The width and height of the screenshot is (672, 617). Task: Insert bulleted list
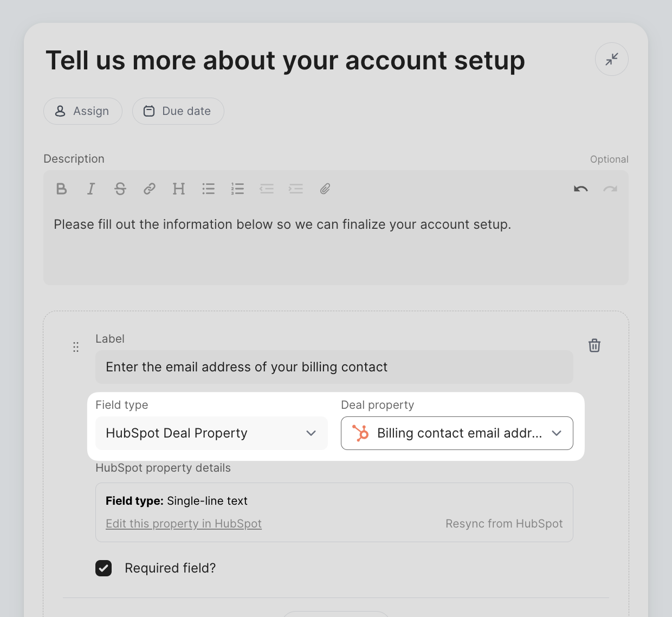(x=209, y=189)
